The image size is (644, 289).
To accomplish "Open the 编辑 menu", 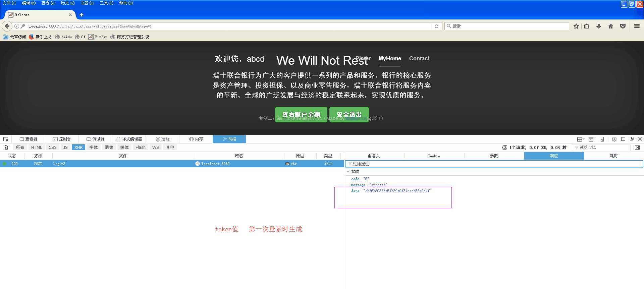I will 29,3.
